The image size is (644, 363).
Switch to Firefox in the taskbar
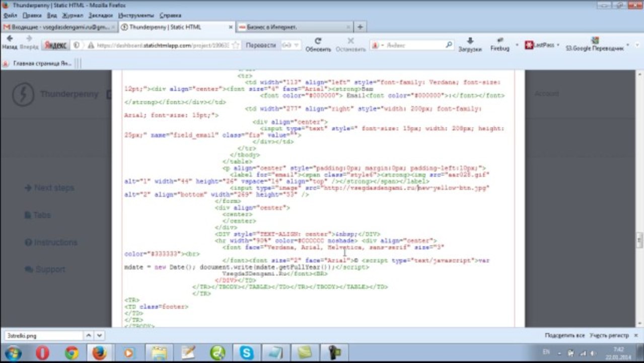coord(99,353)
